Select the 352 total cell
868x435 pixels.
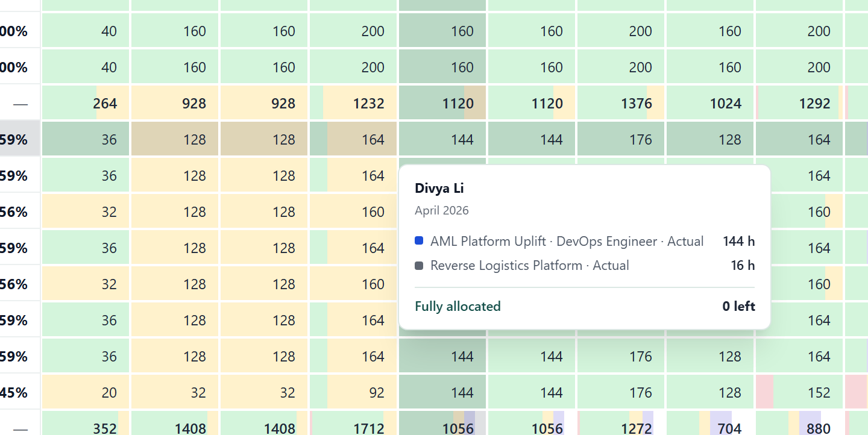click(x=86, y=423)
